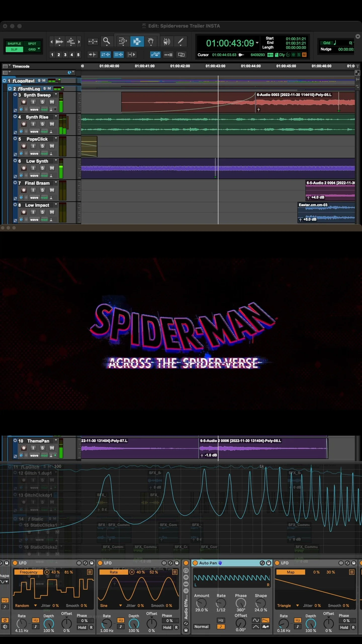The height and width of the screenshot is (644, 362).
Task: Click Synth Rise timebase metronome icon
Action: click(x=51, y=131)
